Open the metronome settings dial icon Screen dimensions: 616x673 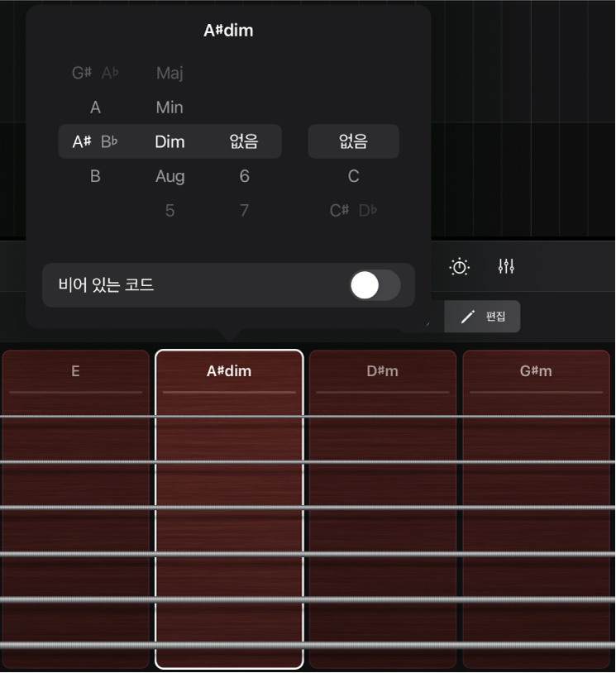(x=460, y=266)
